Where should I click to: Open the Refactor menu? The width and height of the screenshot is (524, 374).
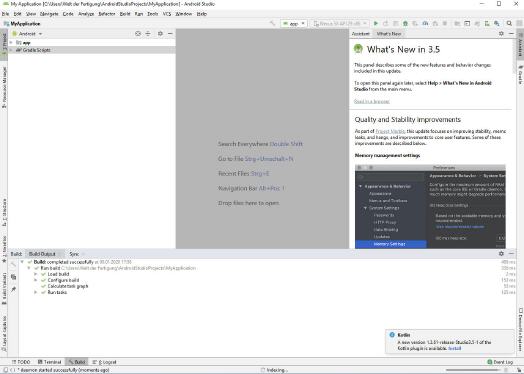(107, 14)
